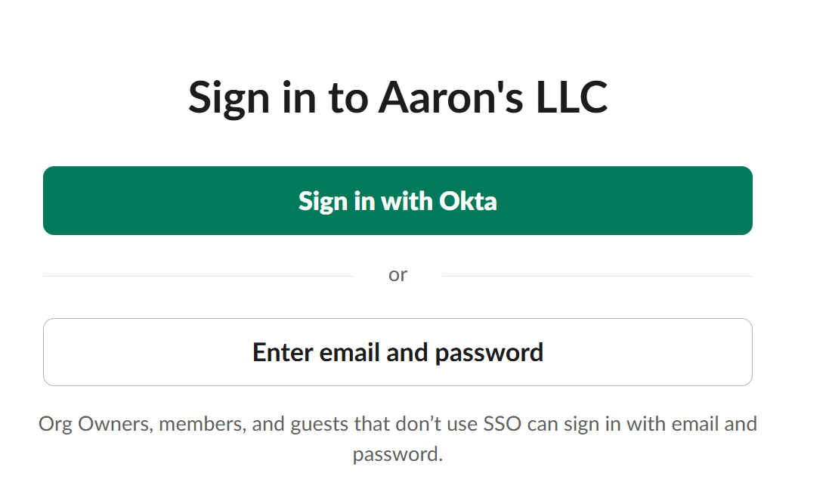Viewport: 829px width, 504px height.
Task: Click the Sign in to Aaron's LLC heading
Action: [398, 97]
